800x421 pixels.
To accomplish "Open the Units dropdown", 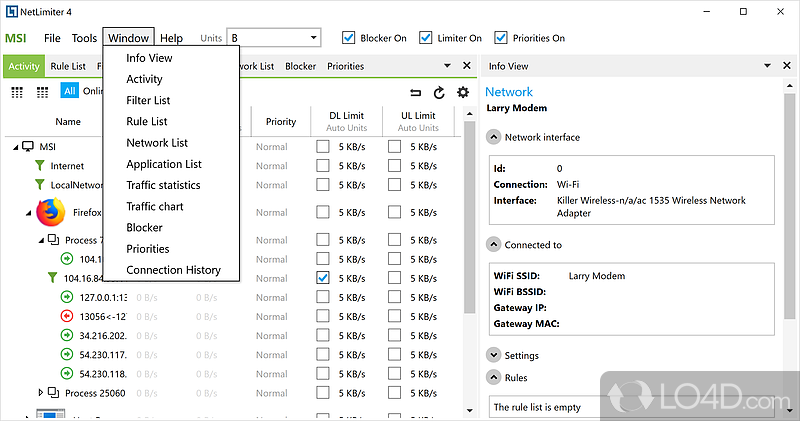I will pyautogui.click(x=313, y=38).
